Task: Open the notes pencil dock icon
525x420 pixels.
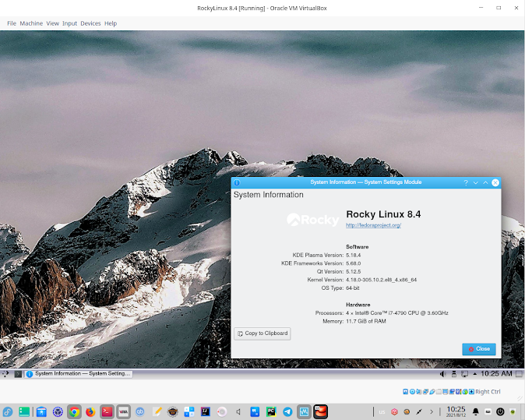Action: pos(157,411)
